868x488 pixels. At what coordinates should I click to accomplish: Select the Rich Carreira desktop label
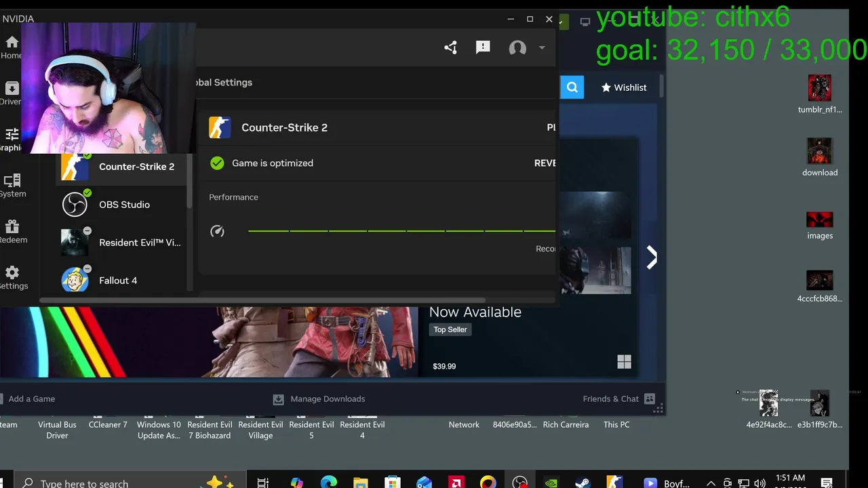click(566, 424)
